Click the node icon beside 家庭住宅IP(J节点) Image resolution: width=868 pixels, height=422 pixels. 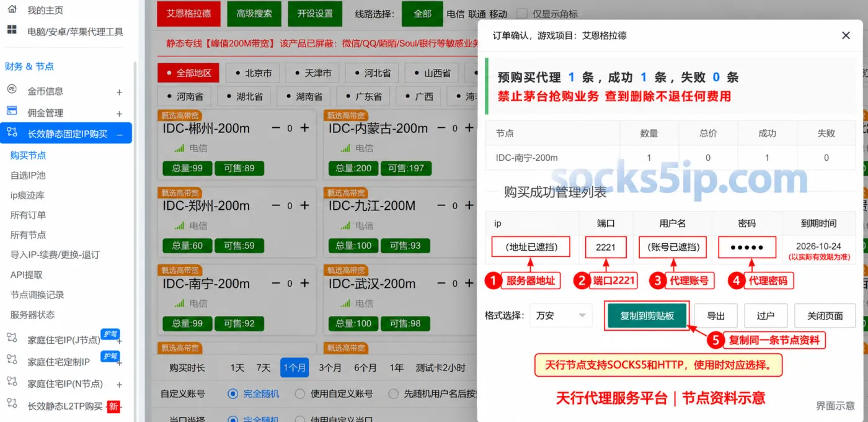pyautogui.click(x=12, y=338)
